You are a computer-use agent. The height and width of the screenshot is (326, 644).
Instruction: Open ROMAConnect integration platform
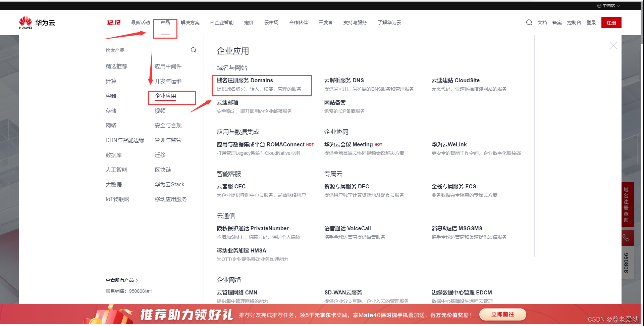[261, 145]
